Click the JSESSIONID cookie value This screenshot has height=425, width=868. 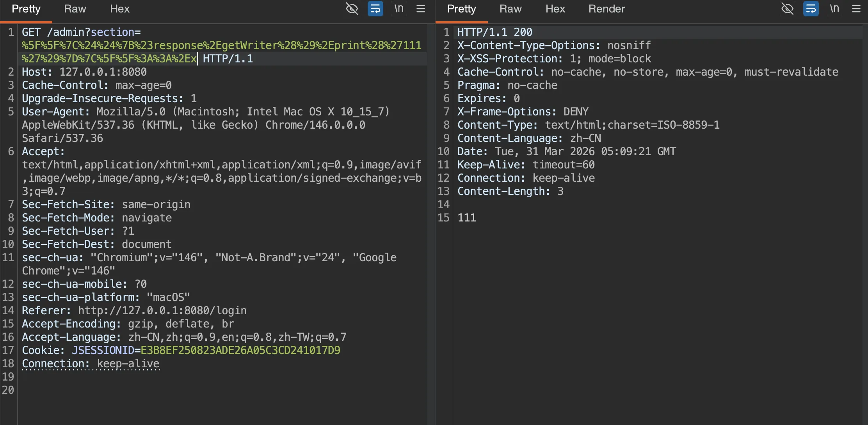[240, 350]
